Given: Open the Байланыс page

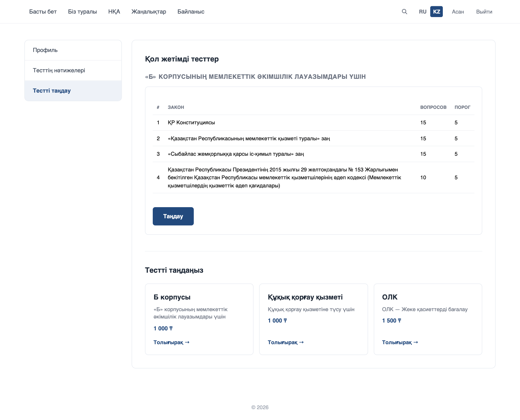Looking at the screenshot, I should pyautogui.click(x=191, y=12).
